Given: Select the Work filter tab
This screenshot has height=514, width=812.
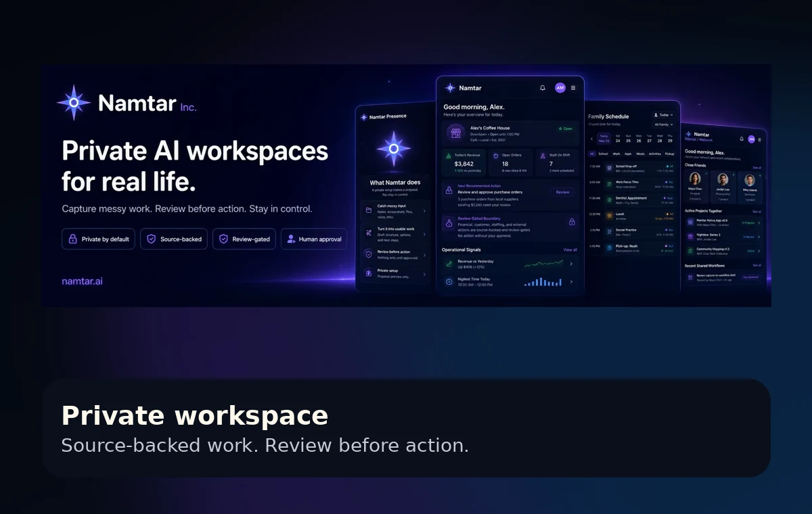Looking at the screenshot, I should click(x=616, y=154).
